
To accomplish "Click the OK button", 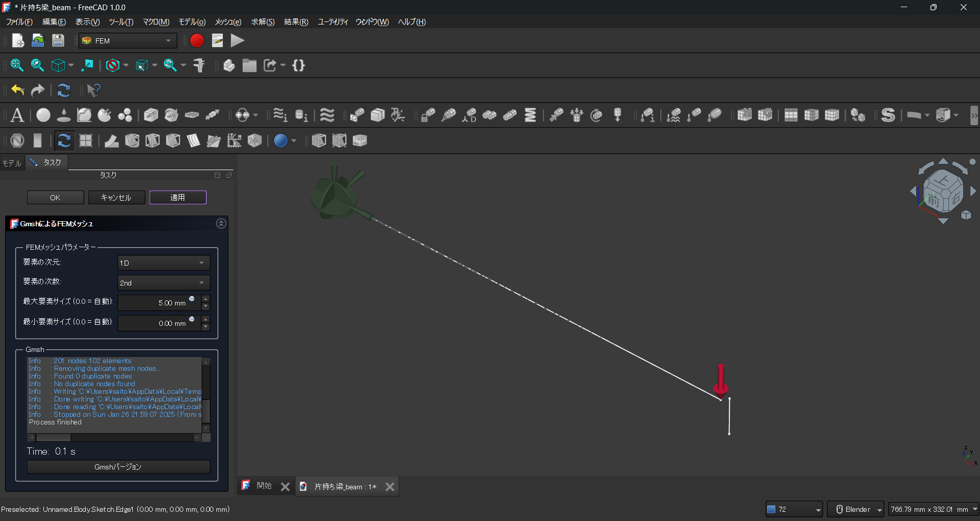I will tap(55, 198).
